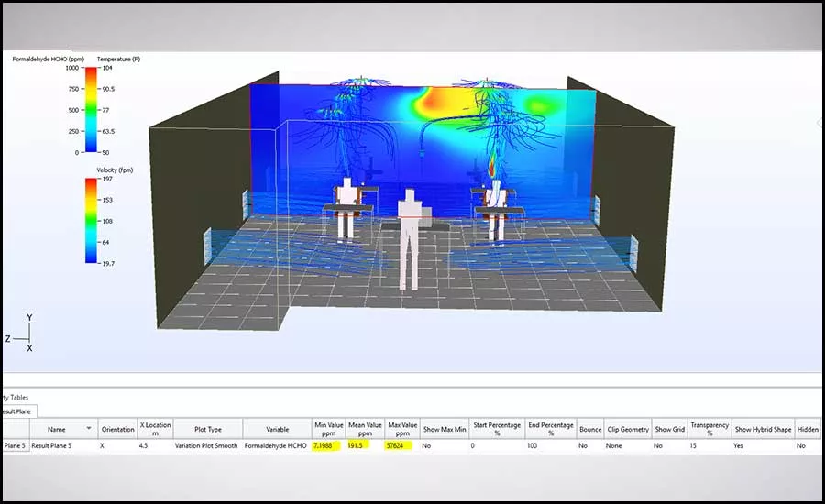Toggle the Show Max Min 'No' cell
The width and height of the screenshot is (825, 504).
pyautogui.click(x=445, y=445)
